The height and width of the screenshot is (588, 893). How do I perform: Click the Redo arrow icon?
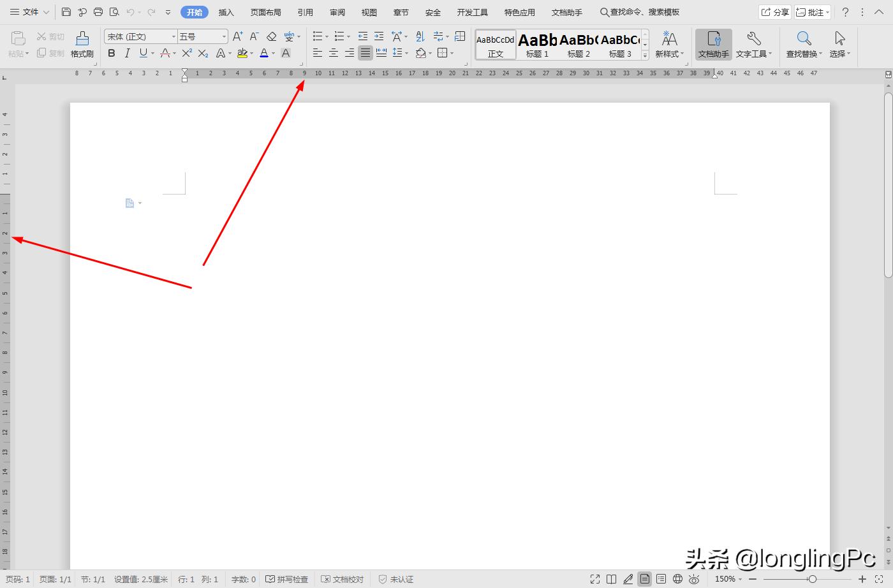(151, 12)
